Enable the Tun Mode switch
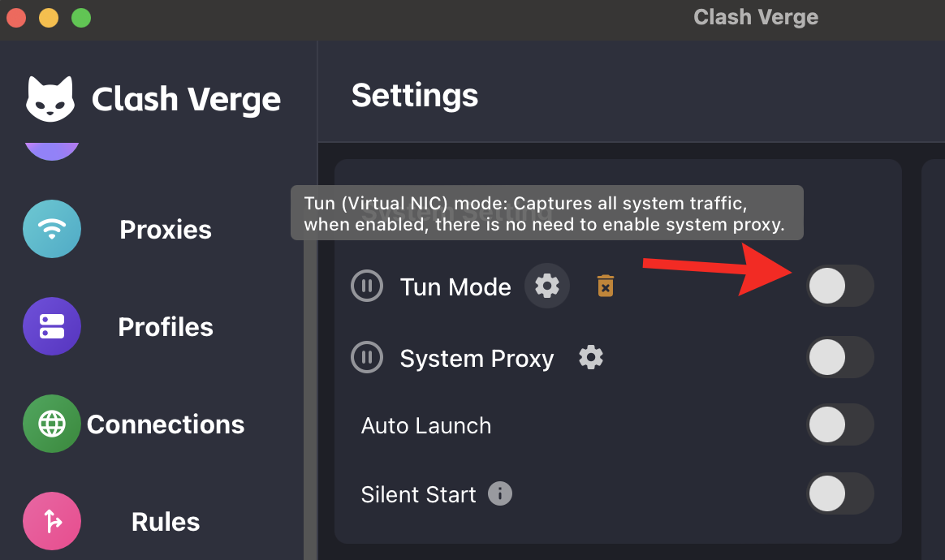945x560 pixels. [x=840, y=286]
